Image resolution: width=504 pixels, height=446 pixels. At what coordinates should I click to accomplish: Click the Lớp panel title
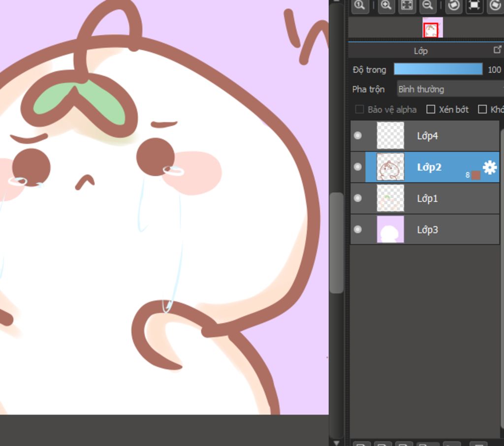[420, 51]
